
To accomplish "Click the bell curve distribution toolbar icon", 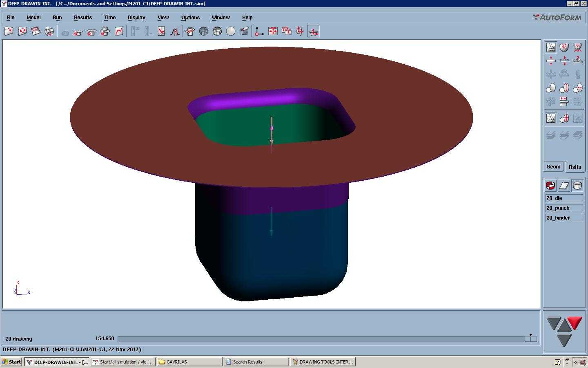I will [x=175, y=31].
